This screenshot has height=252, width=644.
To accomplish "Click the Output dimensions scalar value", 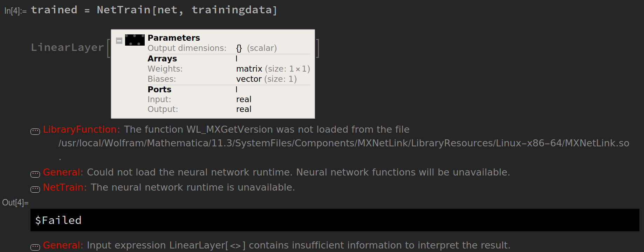I will pos(256,48).
